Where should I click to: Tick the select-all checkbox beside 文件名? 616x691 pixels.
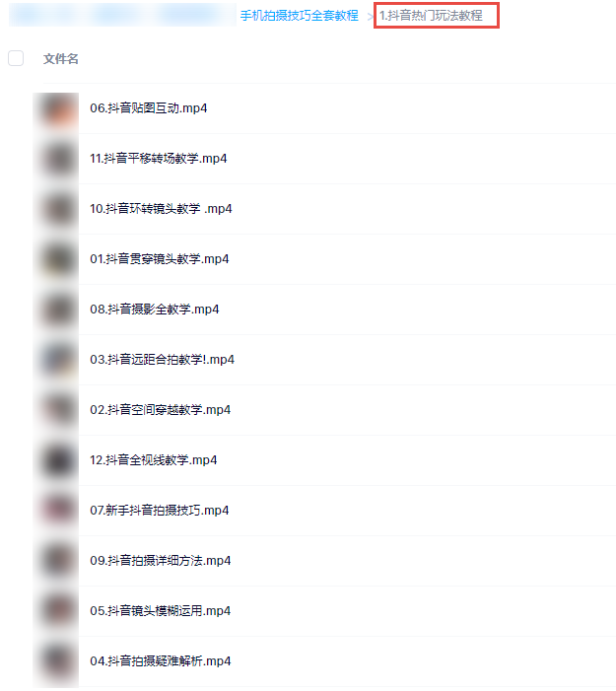[x=16, y=58]
